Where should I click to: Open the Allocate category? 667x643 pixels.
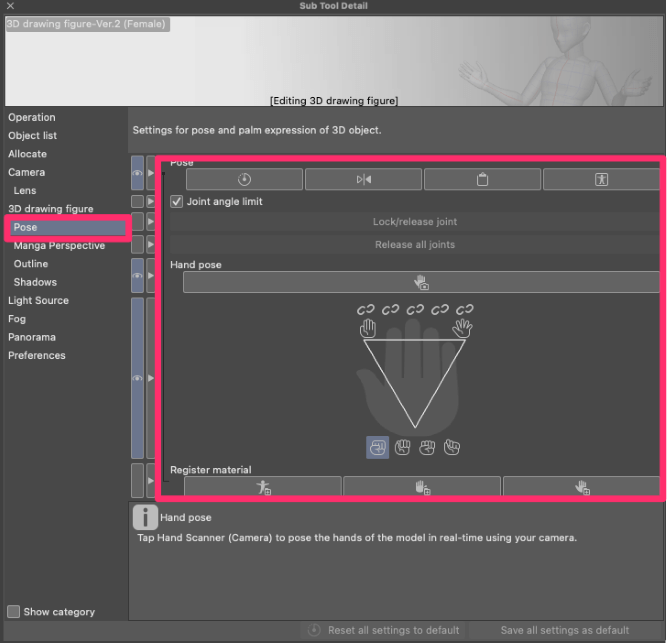coord(28,154)
